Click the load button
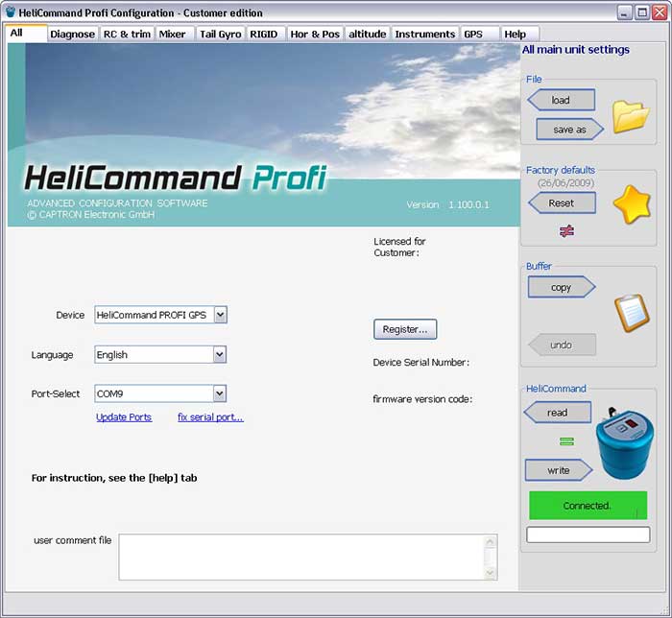The image size is (672, 618). click(561, 100)
